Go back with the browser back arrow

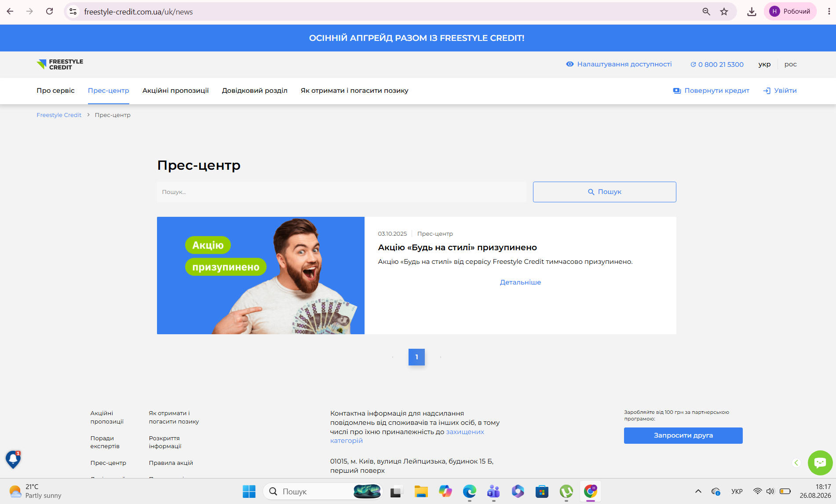(x=10, y=11)
